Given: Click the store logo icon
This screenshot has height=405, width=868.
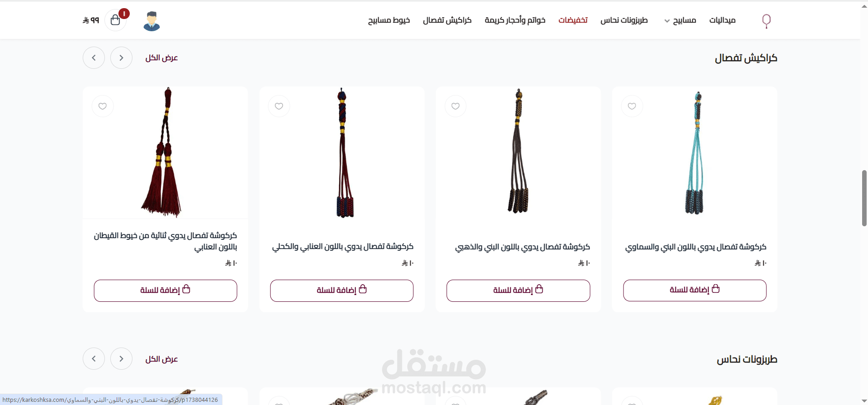Looking at the screenshot, I should tap(766, 21).
